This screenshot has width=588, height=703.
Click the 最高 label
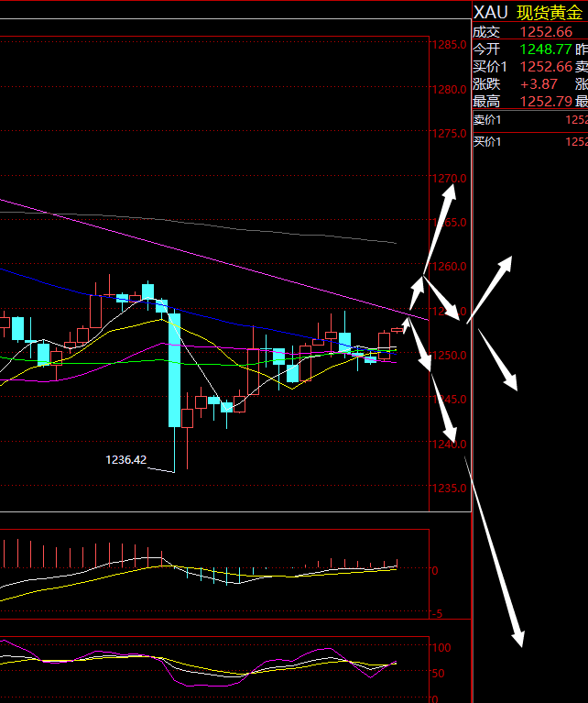pyautogui.click(x=486, y=102)
